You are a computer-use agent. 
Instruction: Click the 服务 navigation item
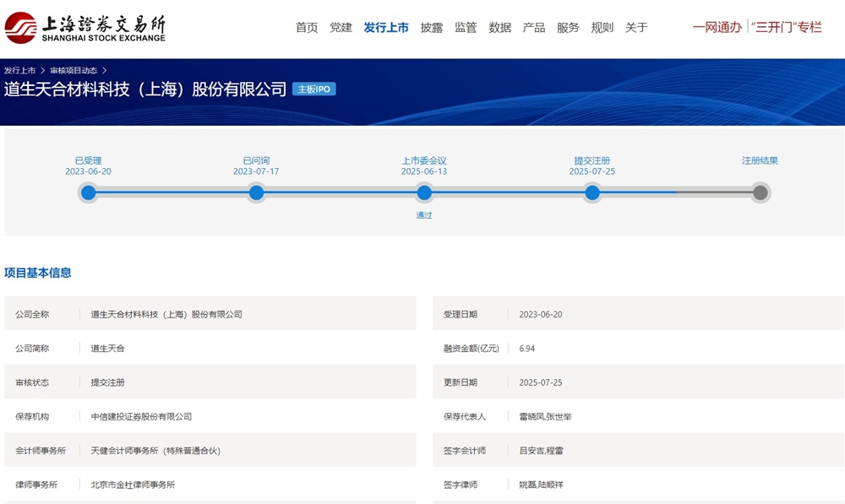pyautogui.click(x=568, y=28)
